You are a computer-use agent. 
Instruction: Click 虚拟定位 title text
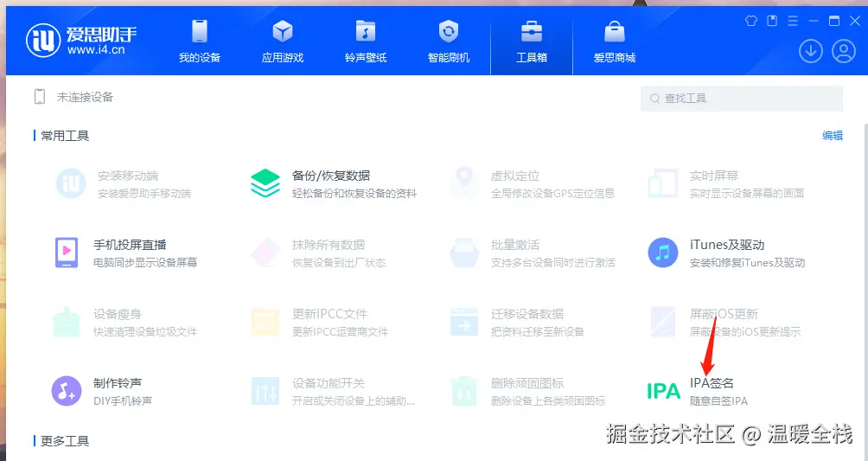[x=514, y=176]
